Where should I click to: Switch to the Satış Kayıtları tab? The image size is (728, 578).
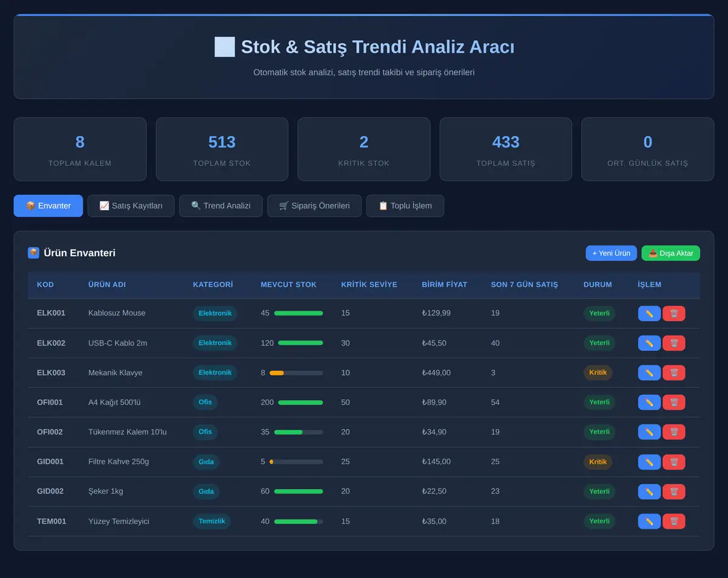[x=131, y=206]
